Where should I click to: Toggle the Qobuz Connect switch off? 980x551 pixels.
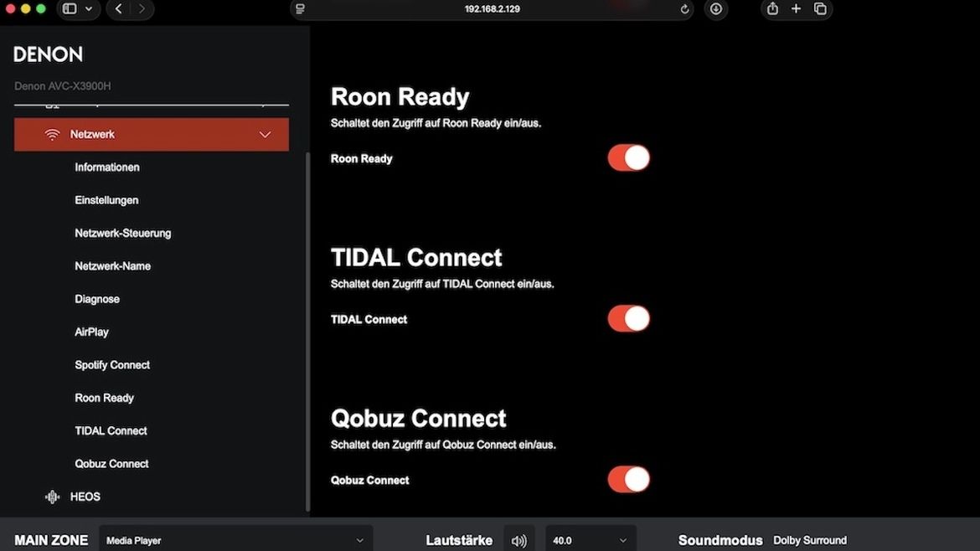coord(628,479)
